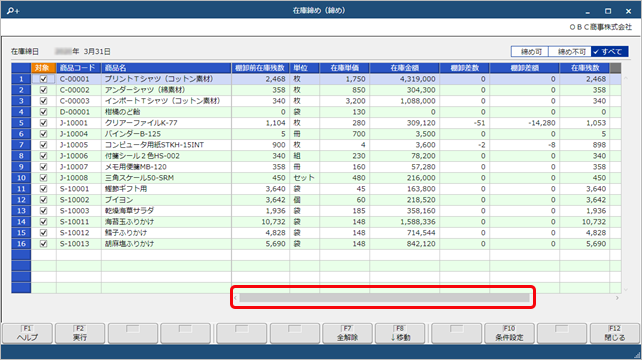
Task: Click the horizontal scrollbar thumb
Action: tap(384, 298)
